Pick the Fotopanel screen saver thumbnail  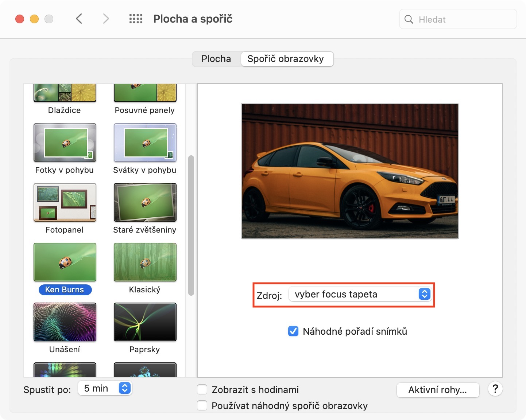(x=65, y=202)
